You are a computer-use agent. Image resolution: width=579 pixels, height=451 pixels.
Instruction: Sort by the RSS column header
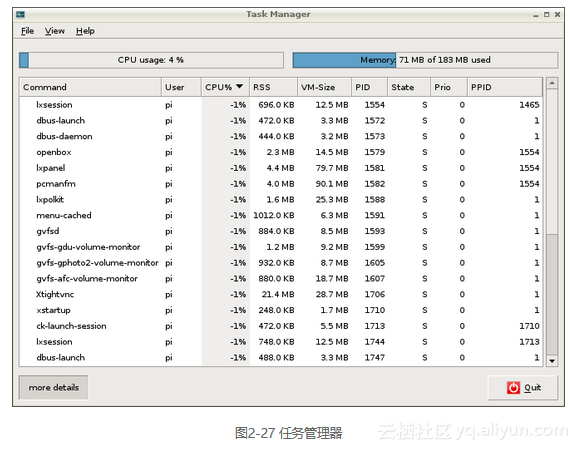point(273,87)
